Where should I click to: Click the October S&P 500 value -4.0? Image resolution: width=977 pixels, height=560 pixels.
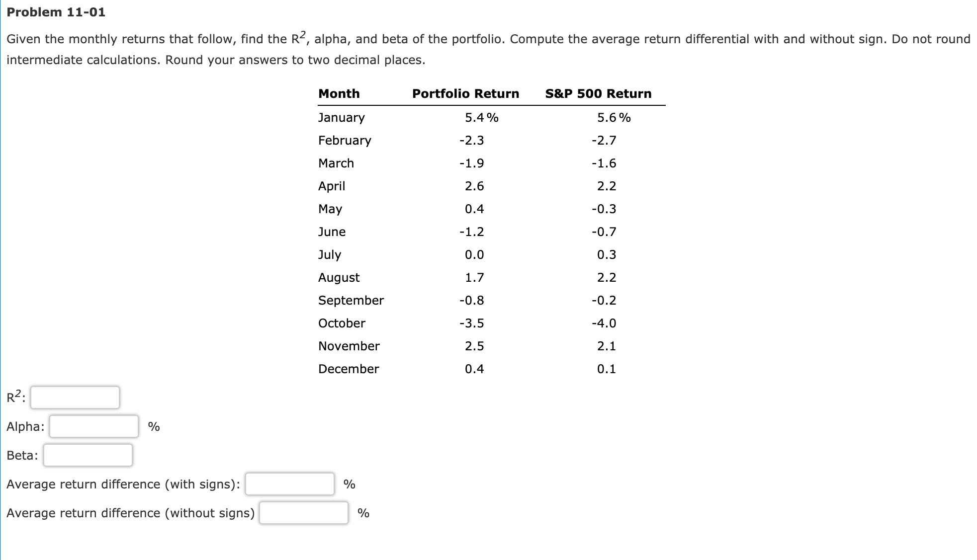pyautogui.click(x=606, y=323)
